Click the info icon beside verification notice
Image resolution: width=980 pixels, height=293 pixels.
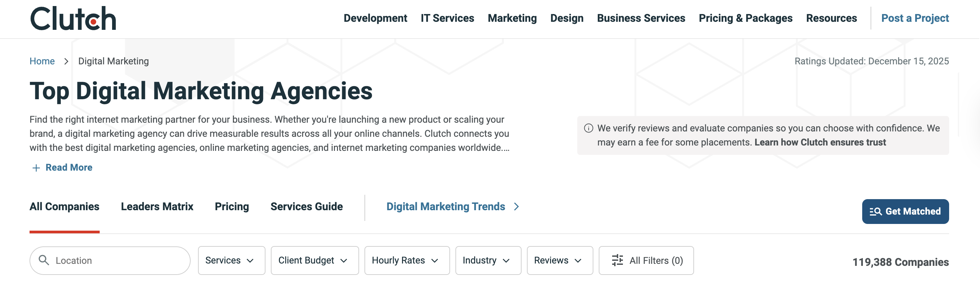point(588,128)
